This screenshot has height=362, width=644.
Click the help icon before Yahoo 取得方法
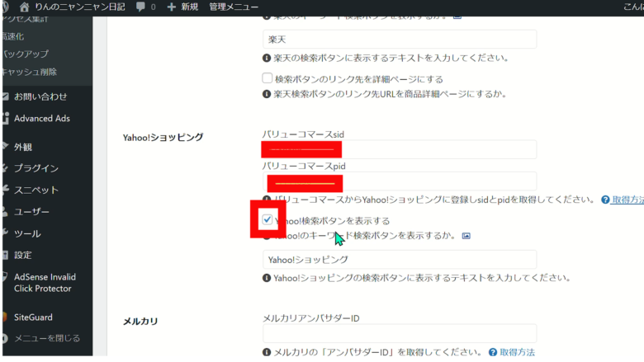(x=604, y=200)
